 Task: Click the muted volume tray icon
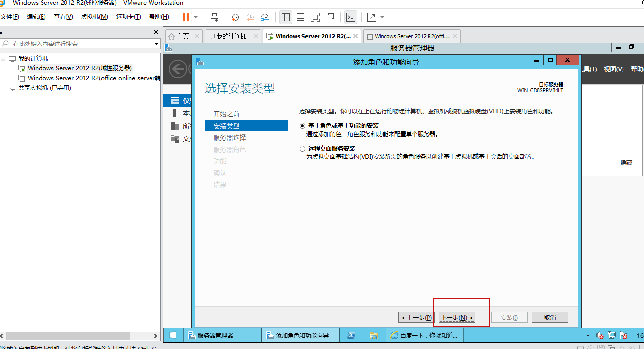(600, 336)
